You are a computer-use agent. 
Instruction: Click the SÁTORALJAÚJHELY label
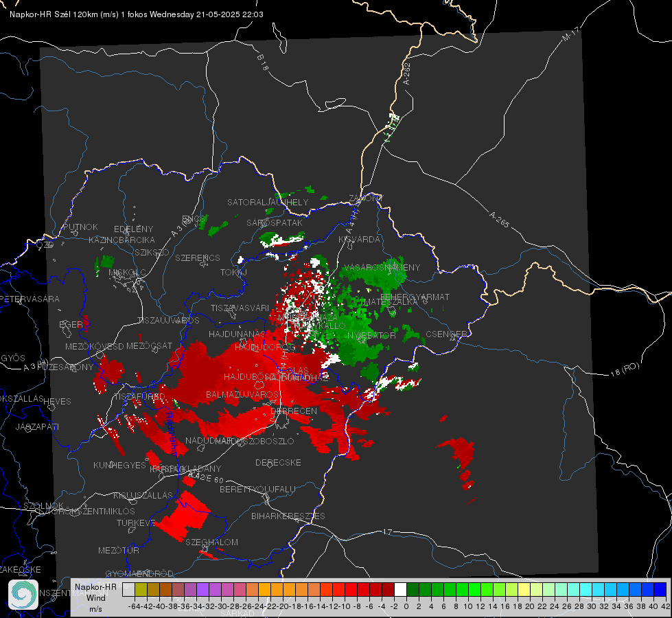coord(268,202)
